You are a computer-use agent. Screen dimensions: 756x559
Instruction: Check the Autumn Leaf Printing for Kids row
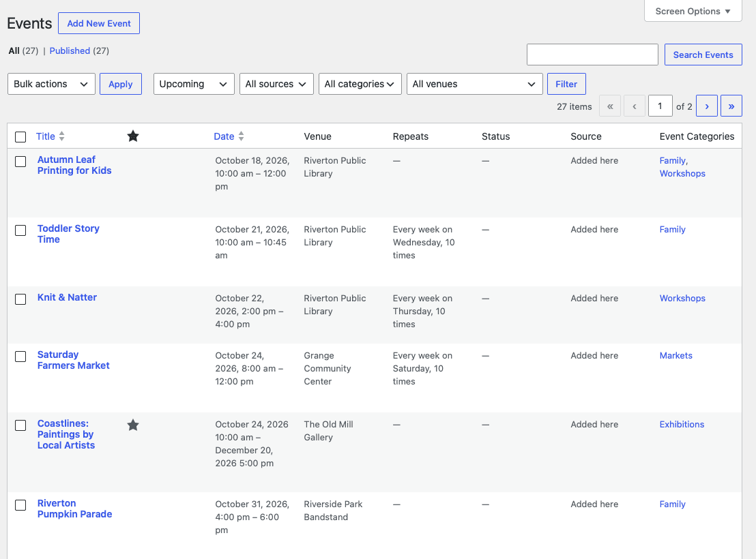tap(20, 162)
